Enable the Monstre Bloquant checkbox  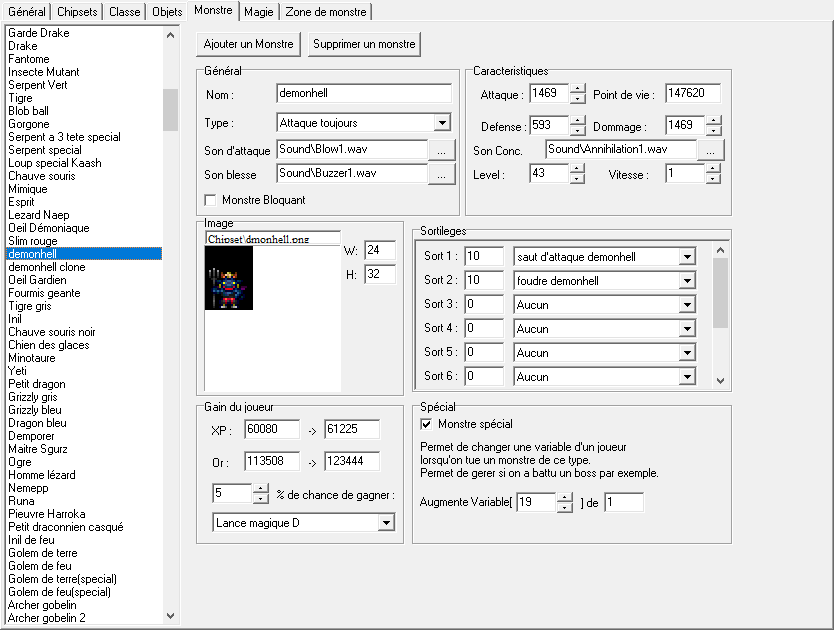pos(210,200)
